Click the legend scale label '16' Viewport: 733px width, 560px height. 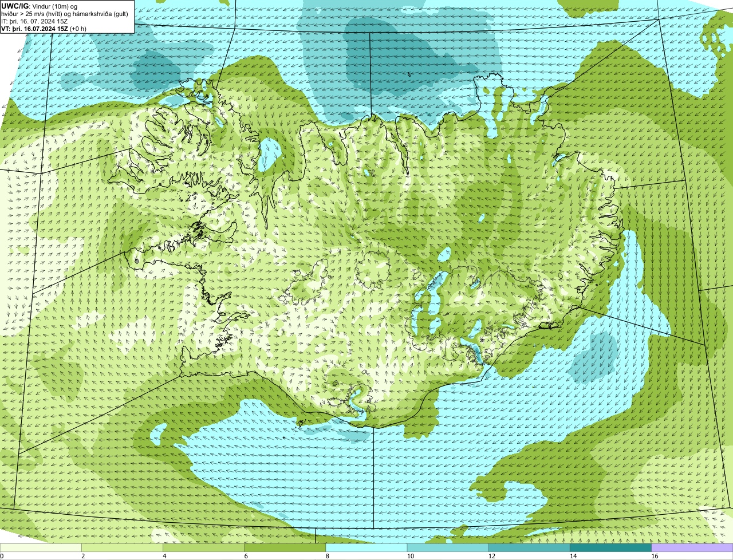655,556
